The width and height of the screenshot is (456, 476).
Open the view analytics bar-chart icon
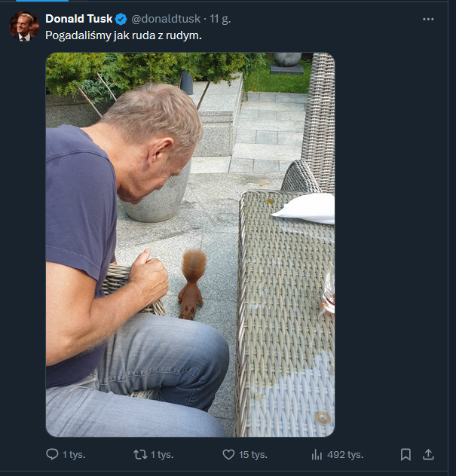point(317,454)
